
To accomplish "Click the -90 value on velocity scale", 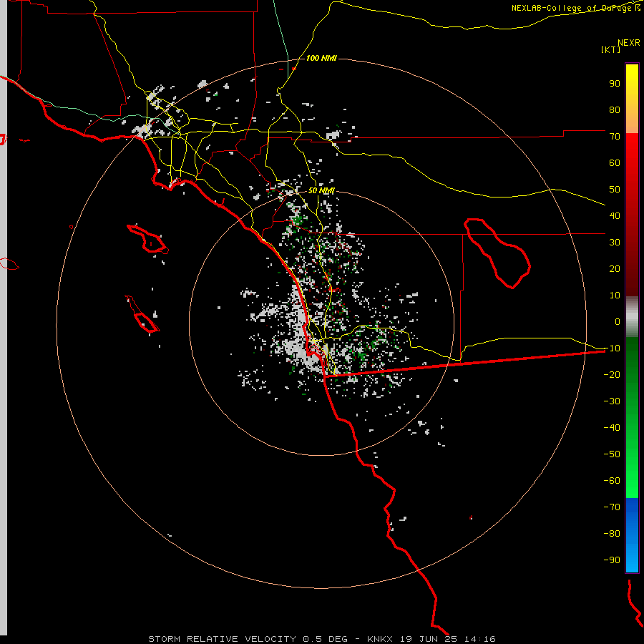I will point(612,560).
